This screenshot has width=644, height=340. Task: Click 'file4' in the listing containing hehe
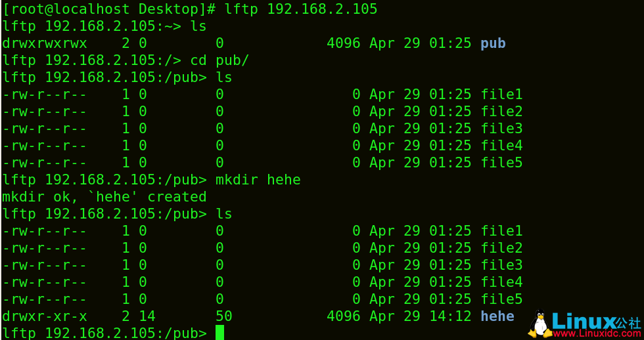501,282
